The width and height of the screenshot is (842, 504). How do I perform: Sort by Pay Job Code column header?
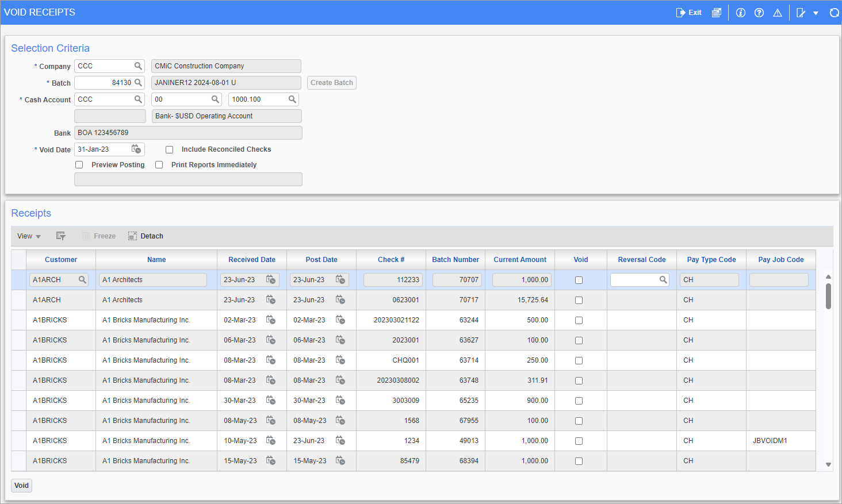pyautogui.click(x=781, y=260)
